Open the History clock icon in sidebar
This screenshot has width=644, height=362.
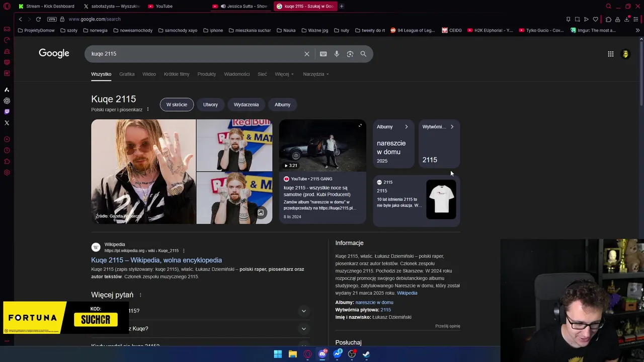[x=7, y=150]
